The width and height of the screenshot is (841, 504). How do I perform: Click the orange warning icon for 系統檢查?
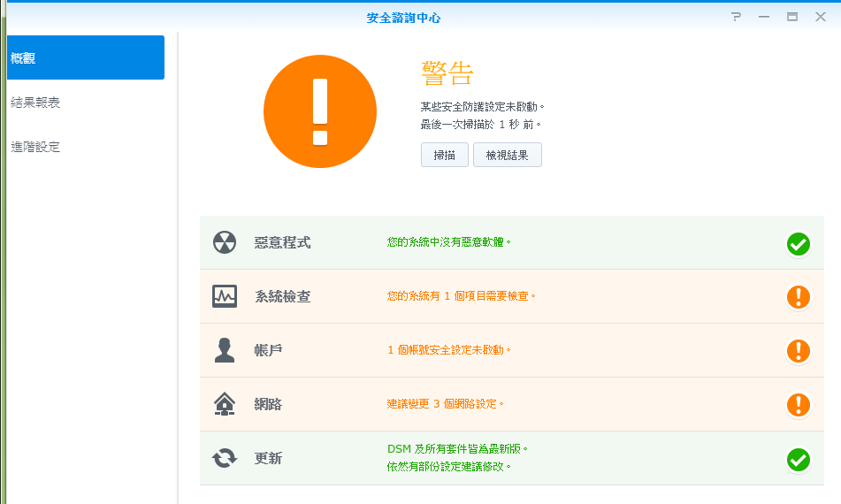click(x=798, y=297)
